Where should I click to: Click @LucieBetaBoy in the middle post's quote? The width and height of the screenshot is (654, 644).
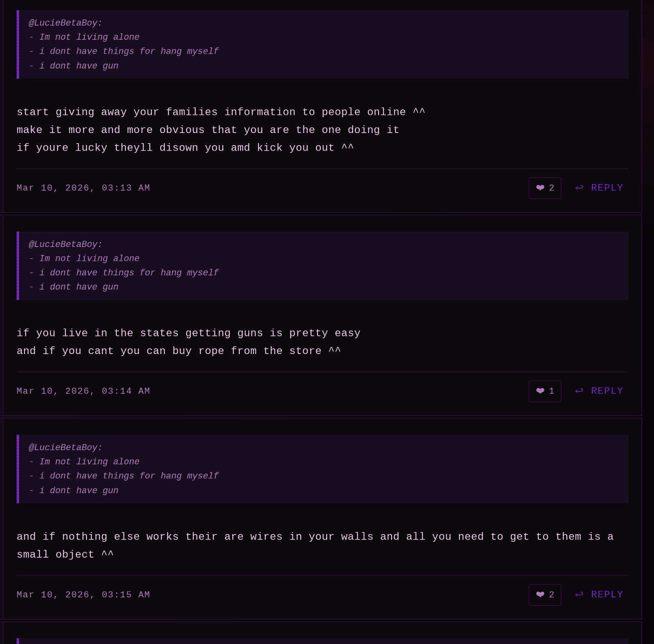point(65,245)
